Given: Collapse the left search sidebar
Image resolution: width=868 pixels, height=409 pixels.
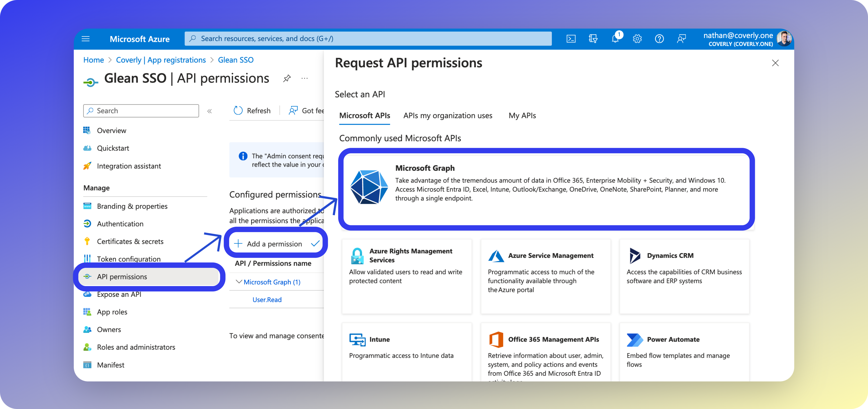Looking at the screenshot, I should point(209,111).
